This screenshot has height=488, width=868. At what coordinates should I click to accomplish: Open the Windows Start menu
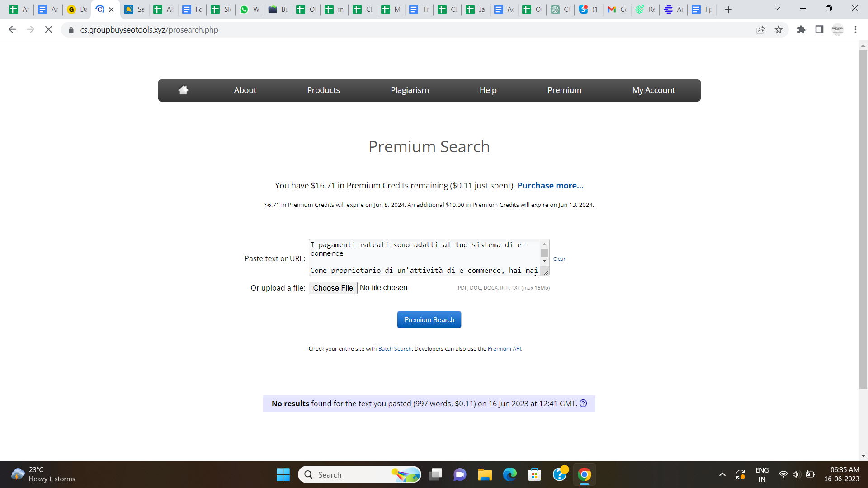coord(283,474)
